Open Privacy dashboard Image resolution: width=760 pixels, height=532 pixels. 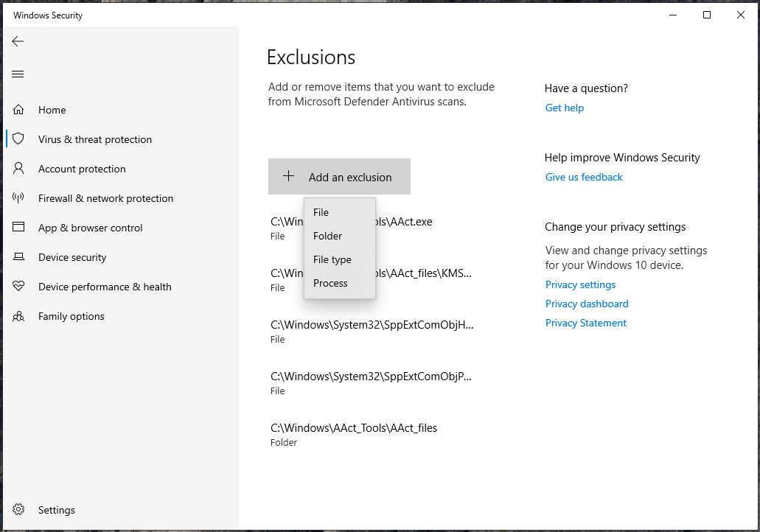point(587,304)
